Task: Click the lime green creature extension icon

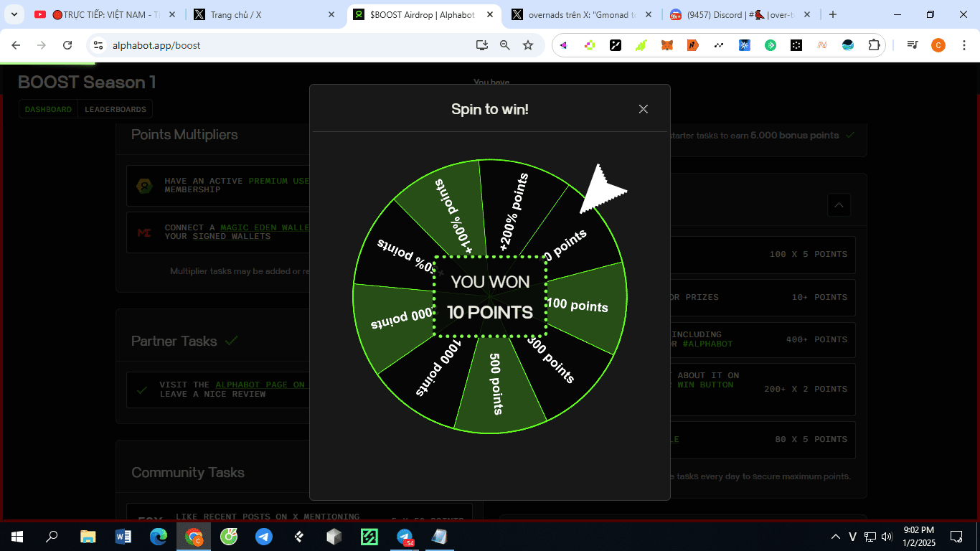Action: coord(641,45)
